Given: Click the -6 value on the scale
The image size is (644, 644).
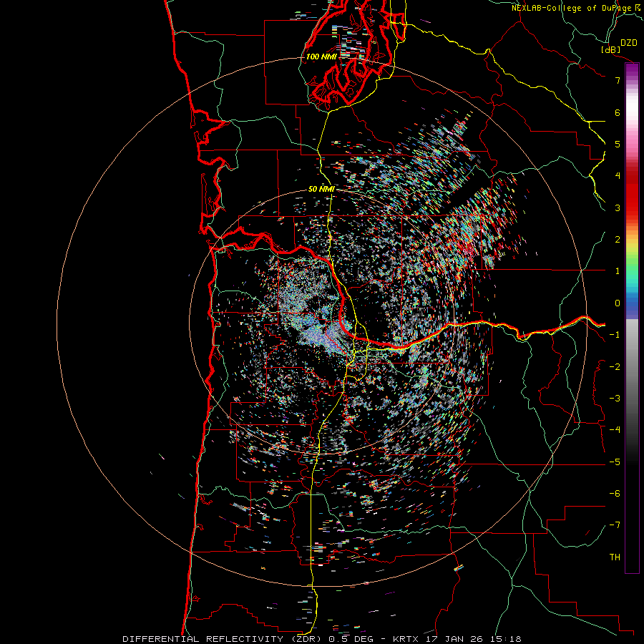Looking at the screenshot, I should click(x=615, y=494).
